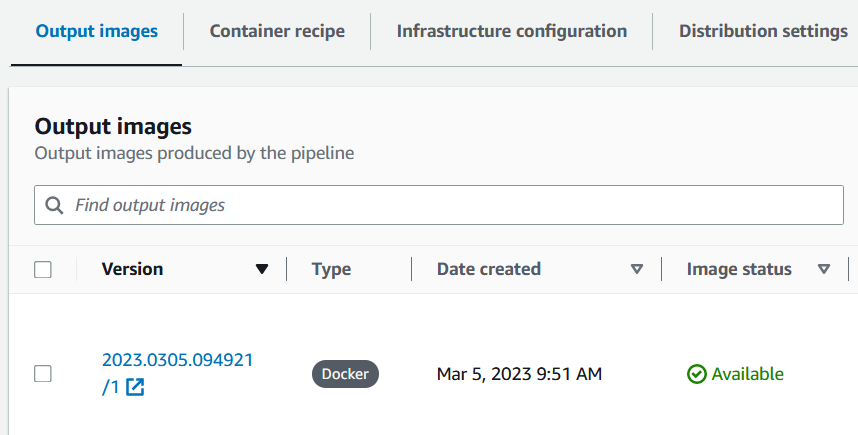Image resolution: width=858 pixels, height=435 pixels.
Task: Click the green Available checkmark icon
Action: click(697, 374)
